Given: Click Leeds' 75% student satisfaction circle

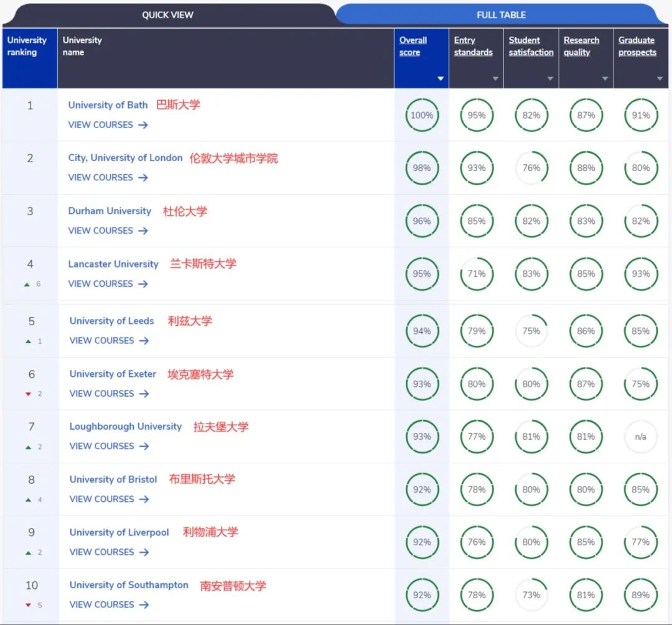Looking at the screenshot, I should click(531, 331).
